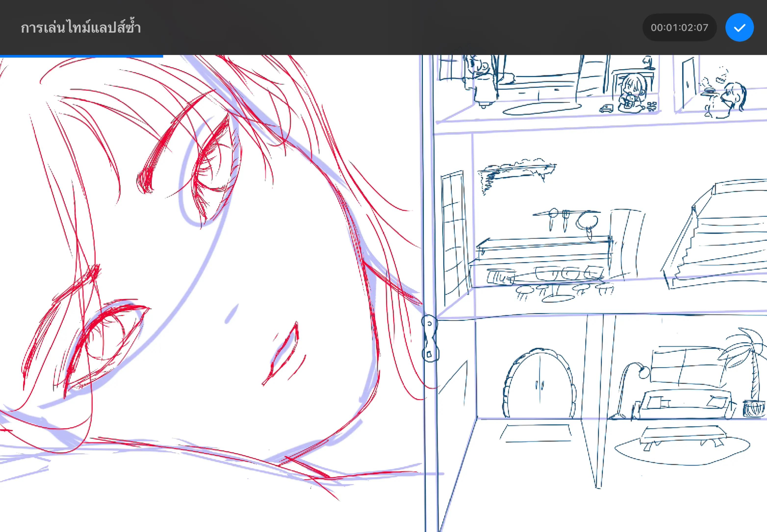
Task: Click the arched double door drawing
Action: [539, 383]
